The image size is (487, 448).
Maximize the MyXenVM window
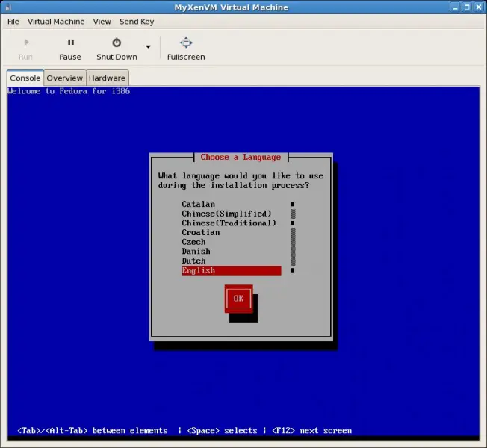[x=465, y=7]
